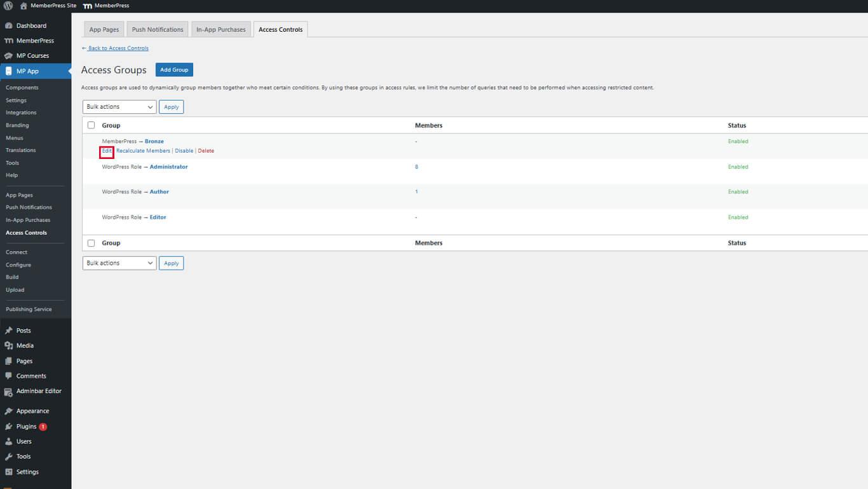868x489 pixels.
Task: Open the bottom Bulk actions dropdown
Action: point(119,263)
